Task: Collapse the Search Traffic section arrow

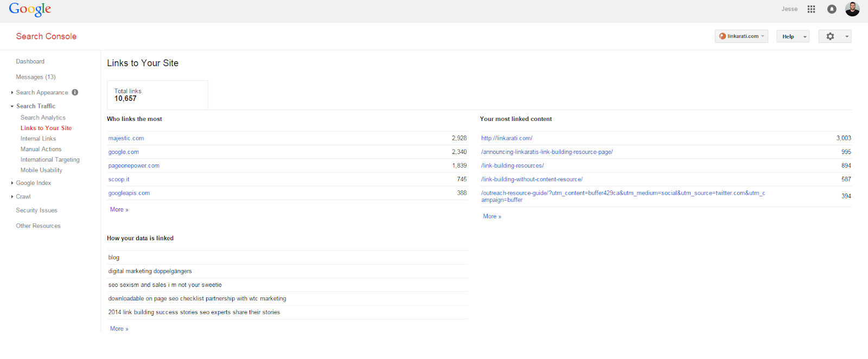Action: click(12, 106)
